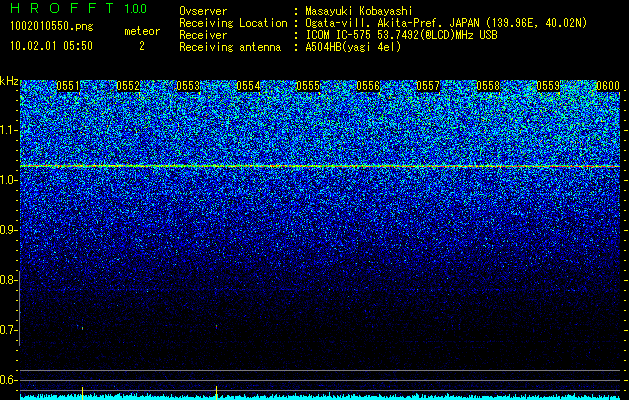Click the 0558 time label
Screen dimensions: 629x400
click(488, 86)
